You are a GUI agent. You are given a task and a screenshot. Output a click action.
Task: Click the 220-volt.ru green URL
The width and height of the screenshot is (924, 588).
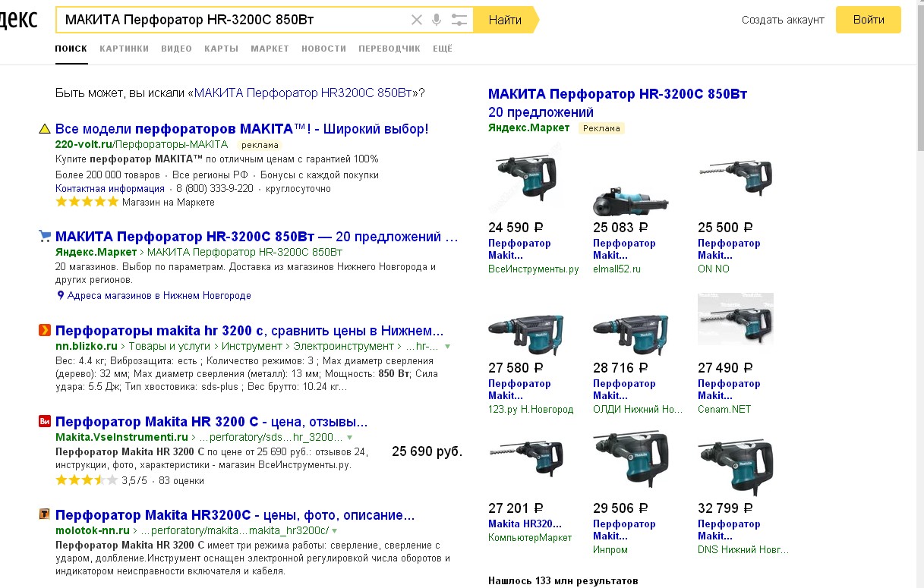tap(84, 144)
